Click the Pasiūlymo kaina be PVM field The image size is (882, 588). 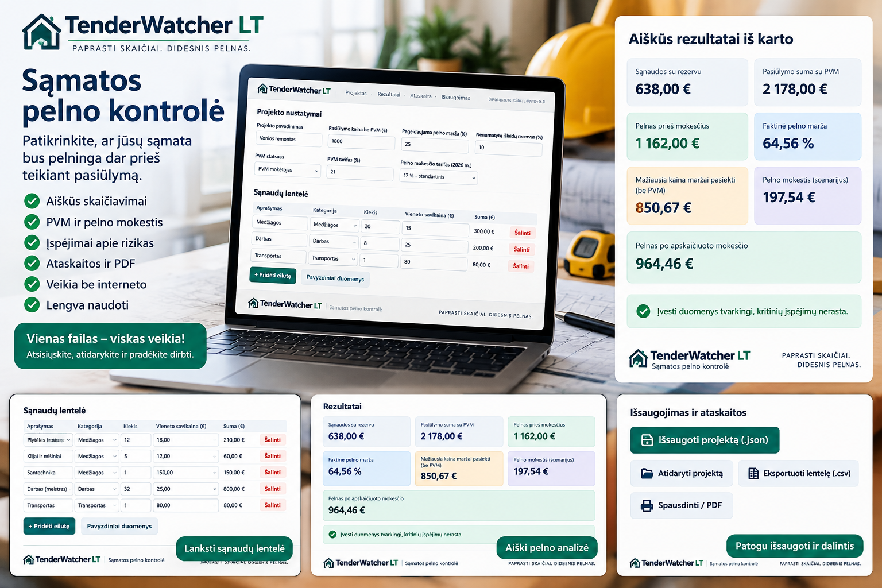click(361, 142)
